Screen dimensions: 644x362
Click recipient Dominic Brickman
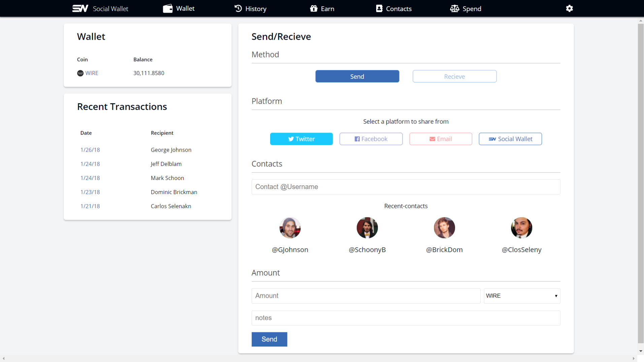tap(174, 192)
